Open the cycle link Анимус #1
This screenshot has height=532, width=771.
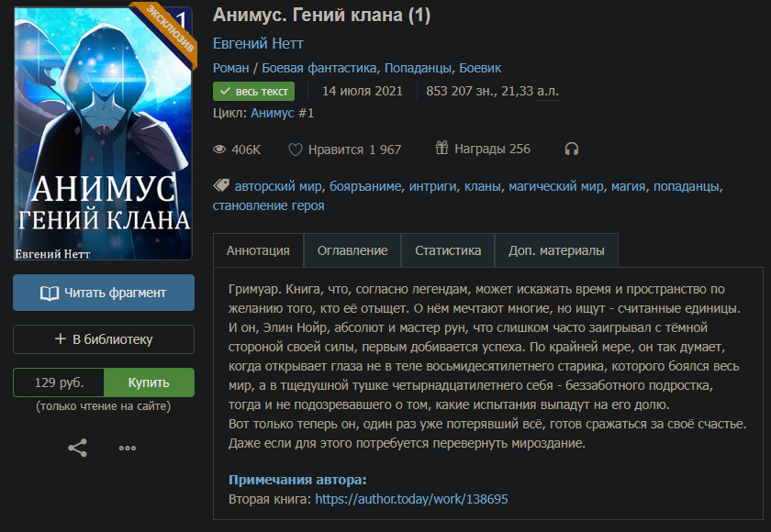coord(283,113)
